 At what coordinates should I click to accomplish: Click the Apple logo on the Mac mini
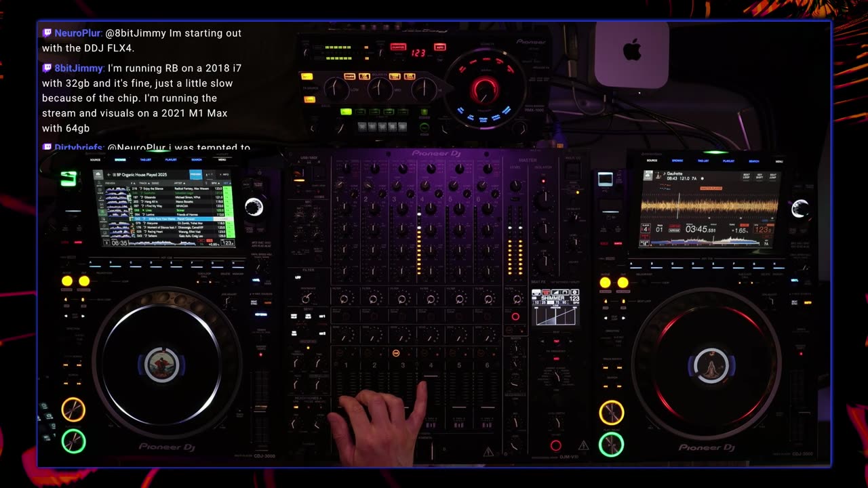click(631, 50)
